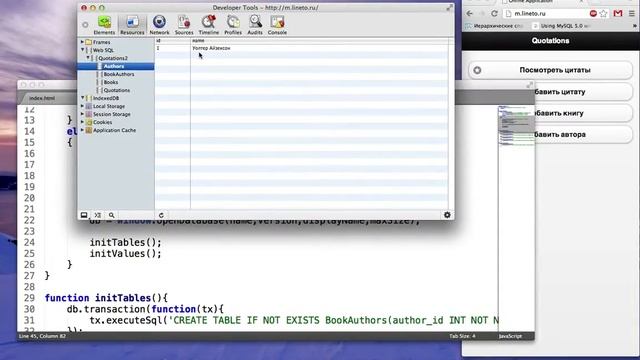Click the name column header
This screenshot has width=640, height=360.
319,40
